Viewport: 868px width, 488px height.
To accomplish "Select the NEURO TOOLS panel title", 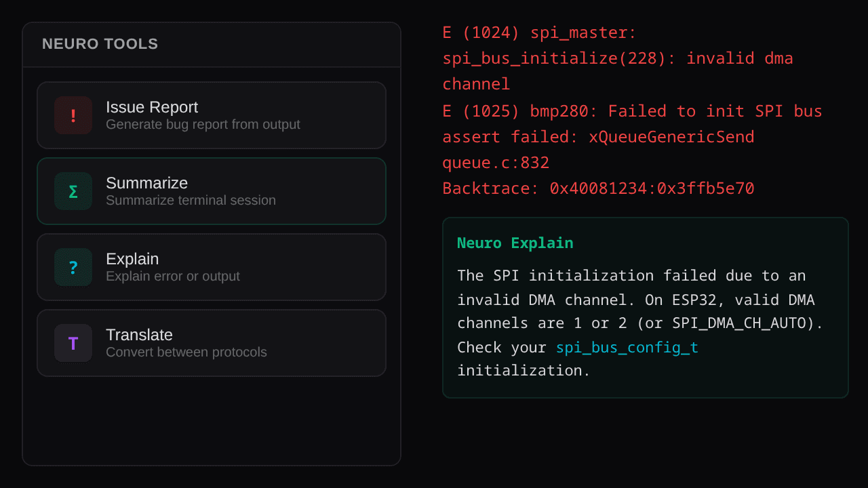I will (x=100, y=44).
